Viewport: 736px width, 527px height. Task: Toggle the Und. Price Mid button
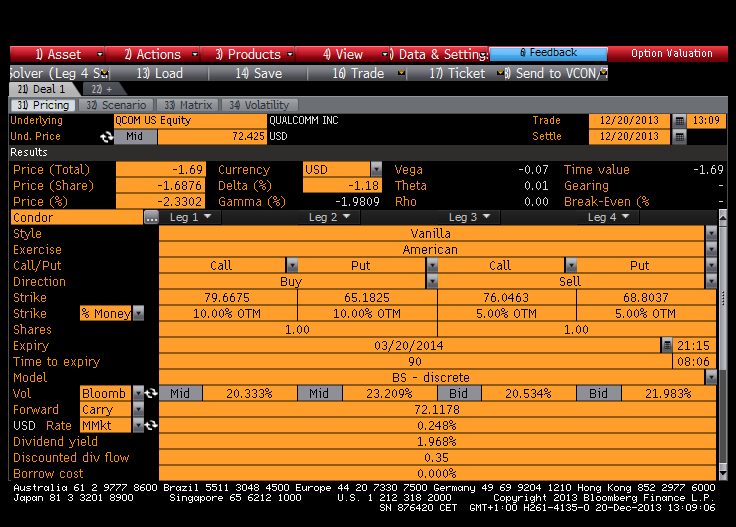[x=135, y=137]
